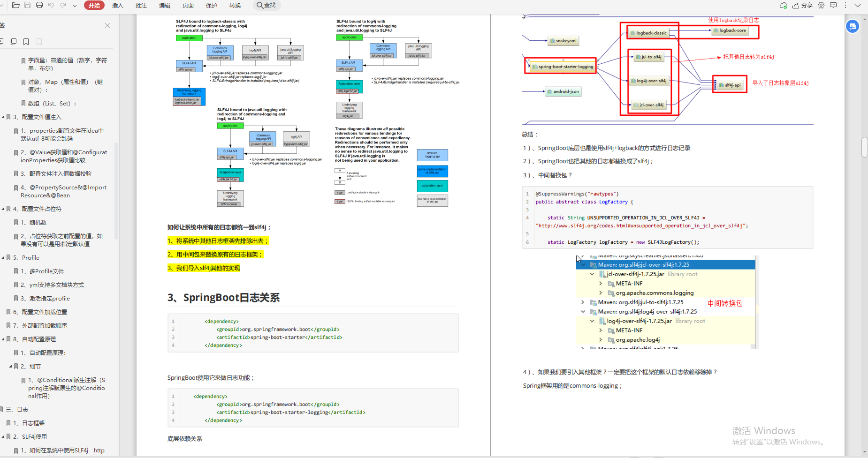Open settings gear icon

point(821,5)
